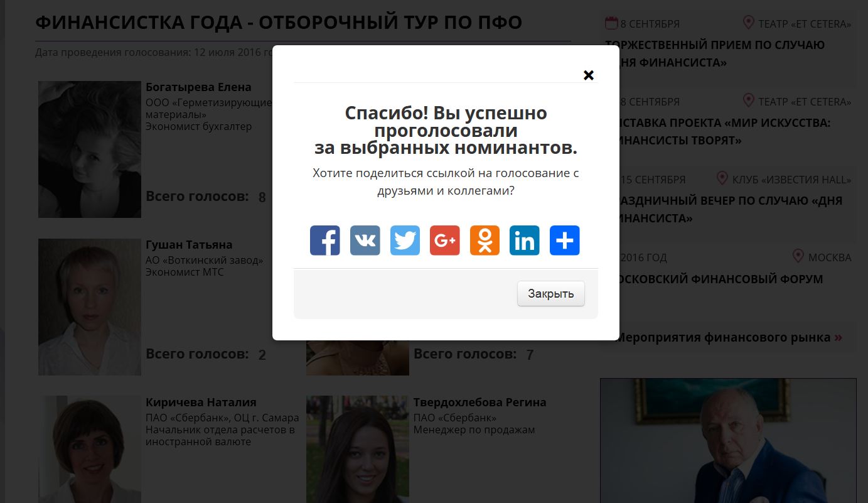Share the vote on Google Plus
Viewport: 868px width, 503px height.
[x=445, y=241]
